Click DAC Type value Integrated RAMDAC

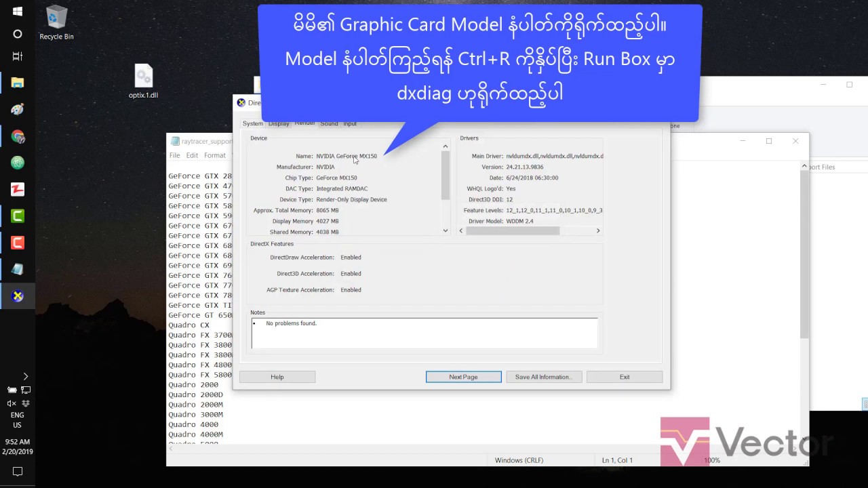[x=342, y=188]
